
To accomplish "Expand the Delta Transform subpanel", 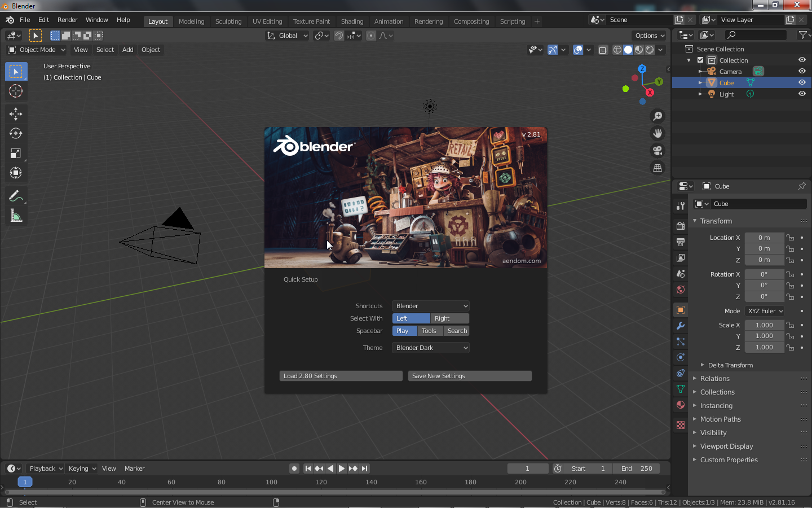I will pyautogui.click(x=730, y=365).
